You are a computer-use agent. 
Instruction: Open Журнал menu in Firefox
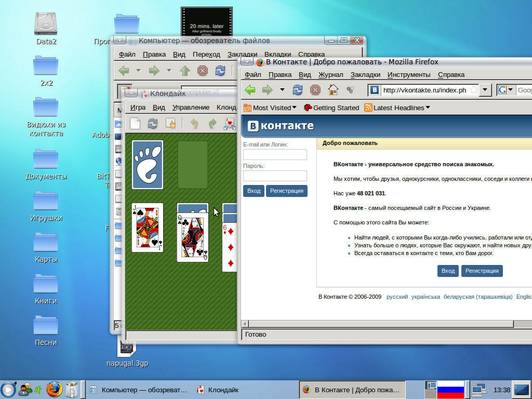331,75
